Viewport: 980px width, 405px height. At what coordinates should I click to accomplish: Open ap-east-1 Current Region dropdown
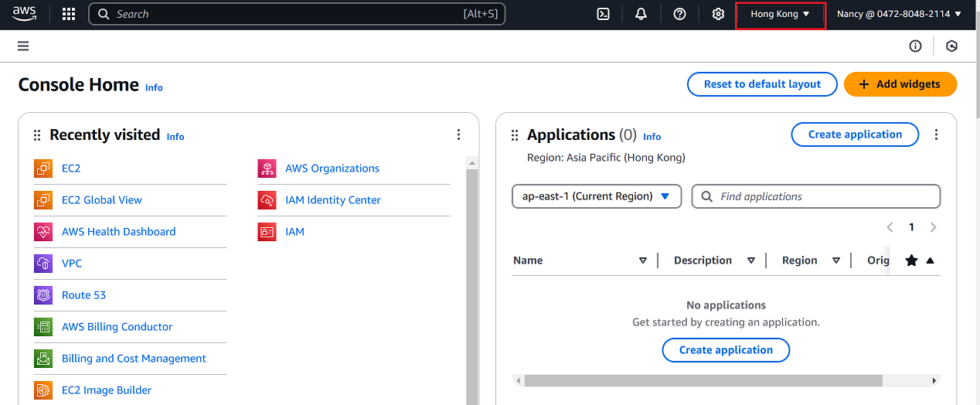597,196
